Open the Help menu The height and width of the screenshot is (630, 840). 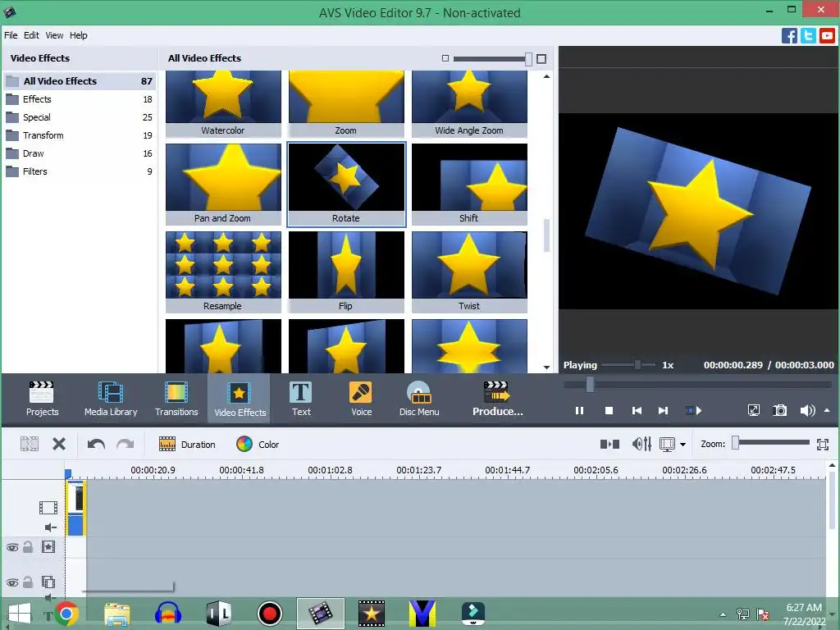click(78, 35)
